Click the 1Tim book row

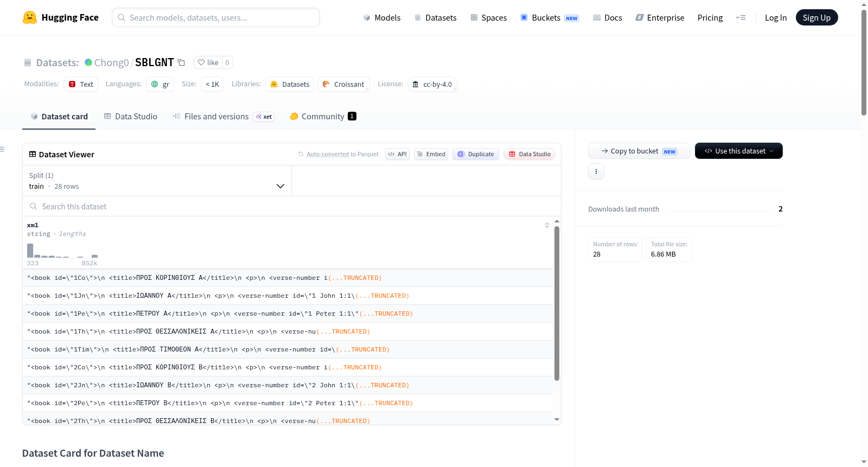tap(288, 349)
